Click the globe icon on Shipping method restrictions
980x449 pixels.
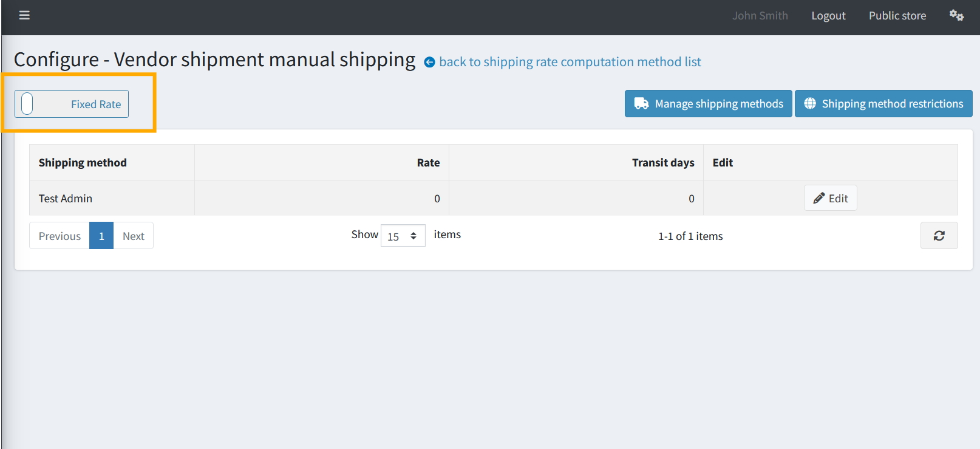810,103
